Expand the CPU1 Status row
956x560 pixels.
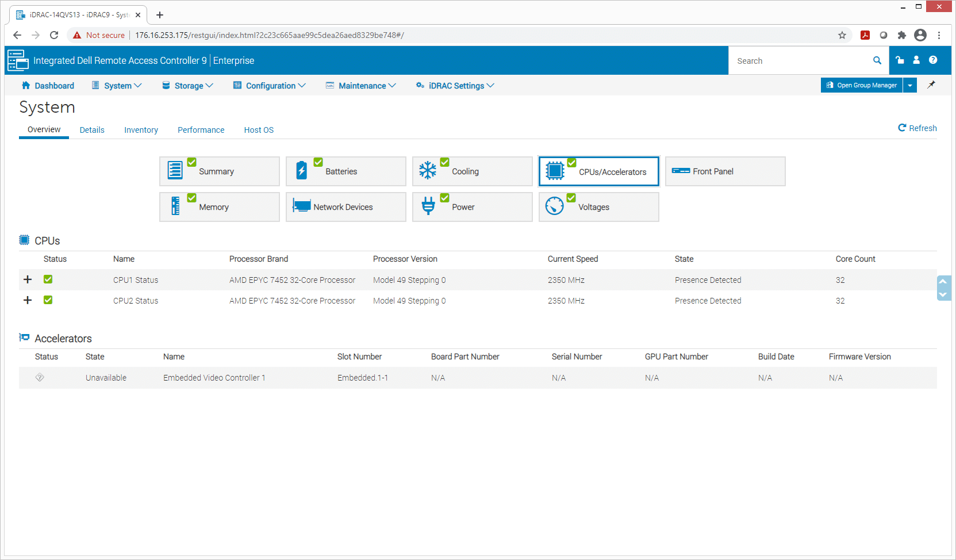click(x=28, y=279)
